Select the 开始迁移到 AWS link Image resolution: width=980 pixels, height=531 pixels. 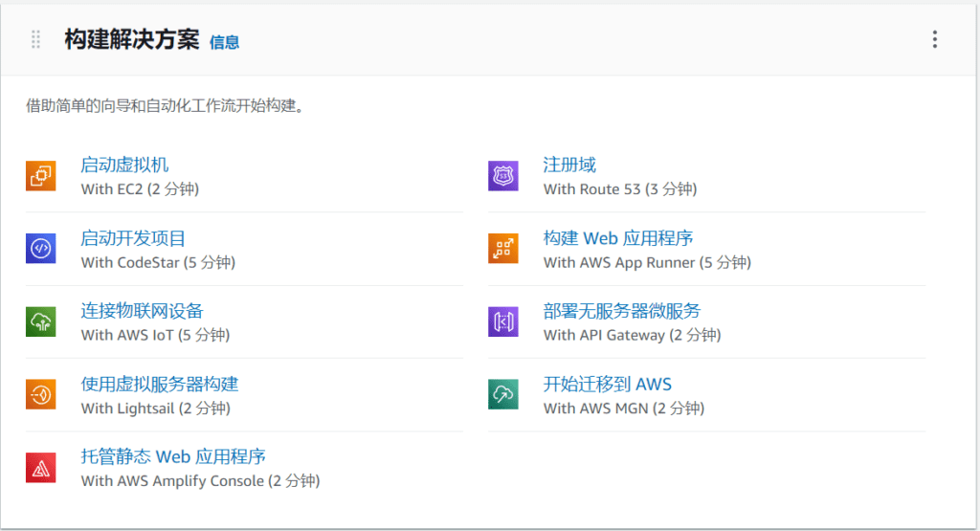tap(607, 384)
